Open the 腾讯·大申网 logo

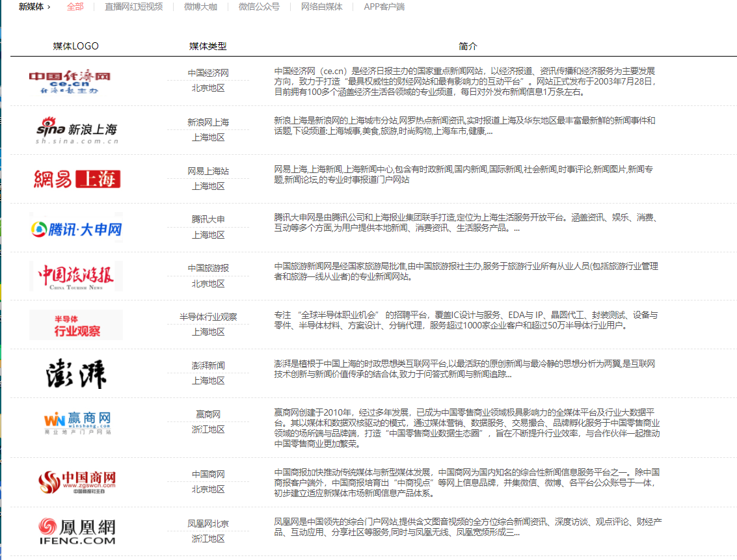[x=76, y=229]
